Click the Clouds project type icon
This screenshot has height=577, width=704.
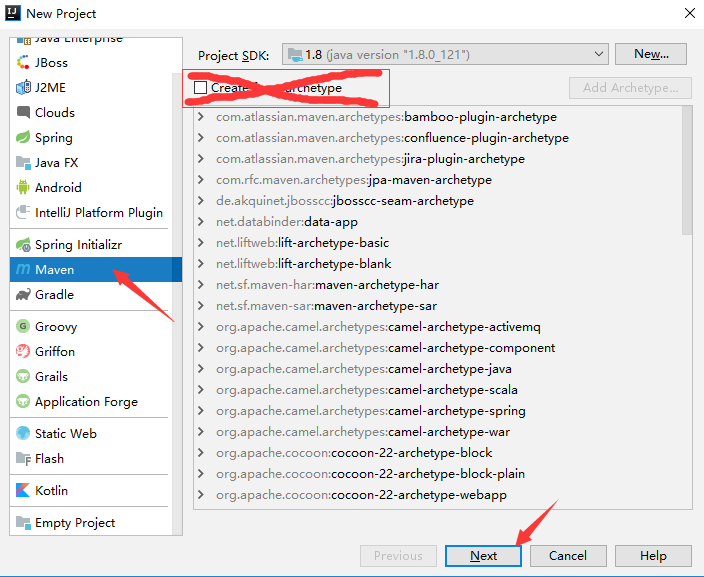(x=23, y=112)
